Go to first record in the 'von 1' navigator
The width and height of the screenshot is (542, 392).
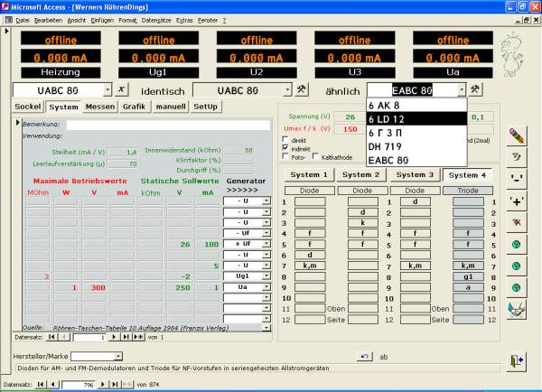tap(51, 337)
